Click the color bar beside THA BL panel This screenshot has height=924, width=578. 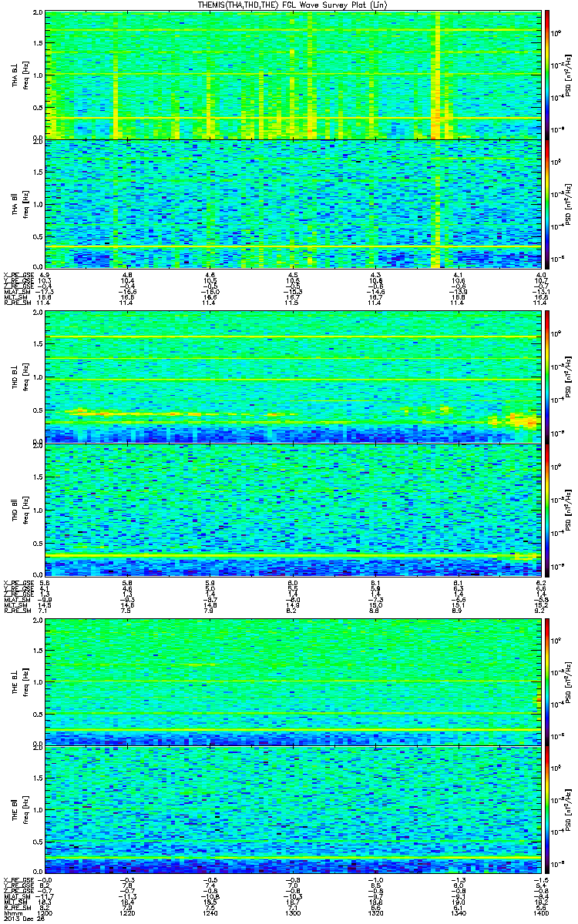(x=547, y=75)
